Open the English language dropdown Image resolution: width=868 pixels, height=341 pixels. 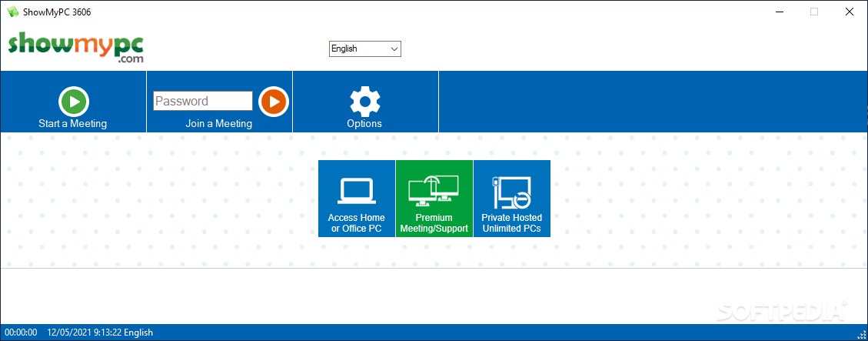pos(364,48)
